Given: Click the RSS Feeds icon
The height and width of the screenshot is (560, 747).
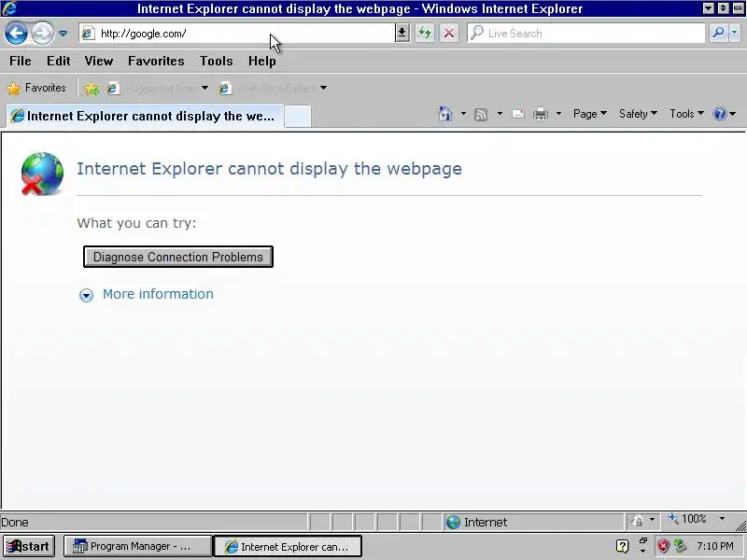Looking at the screenshot, I should [x=481, y=114].
